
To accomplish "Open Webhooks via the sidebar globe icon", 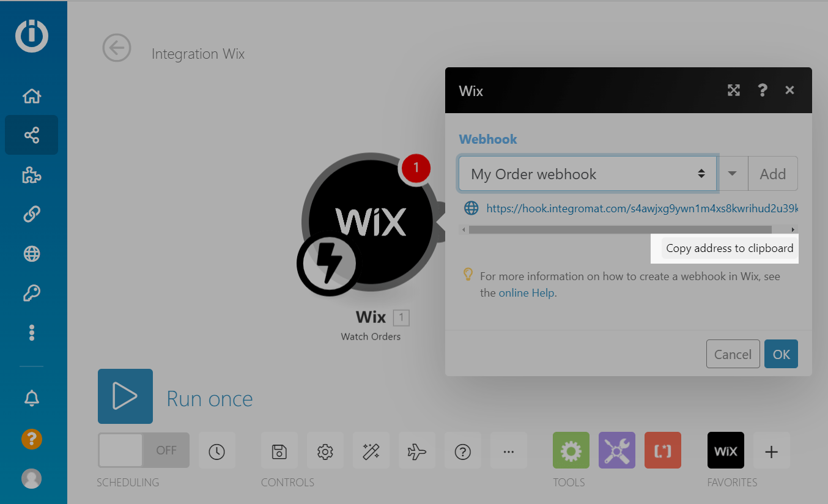I will coord(31,253).
